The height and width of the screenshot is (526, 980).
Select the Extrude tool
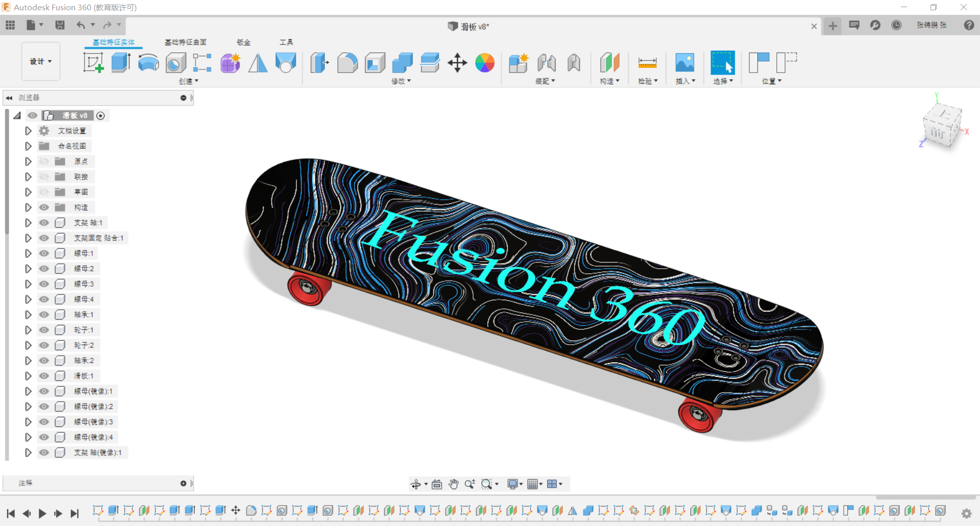pos(121,63)
